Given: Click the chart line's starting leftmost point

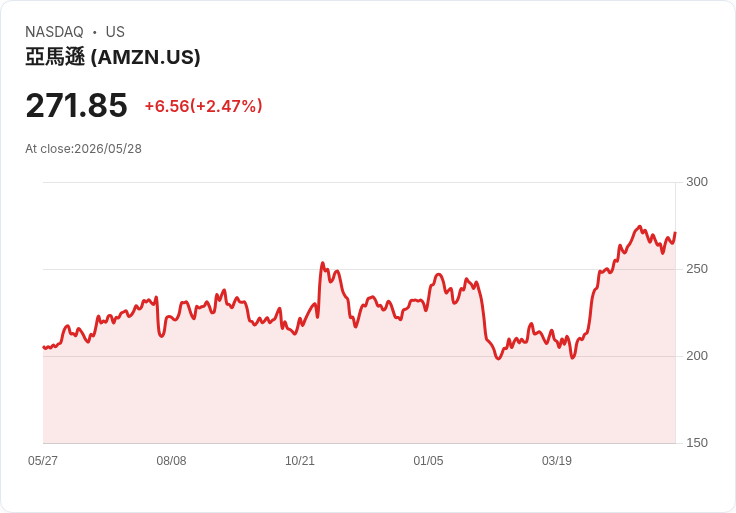Looking at the screenshot, I should pyautogui.click(x=44, y=347).
